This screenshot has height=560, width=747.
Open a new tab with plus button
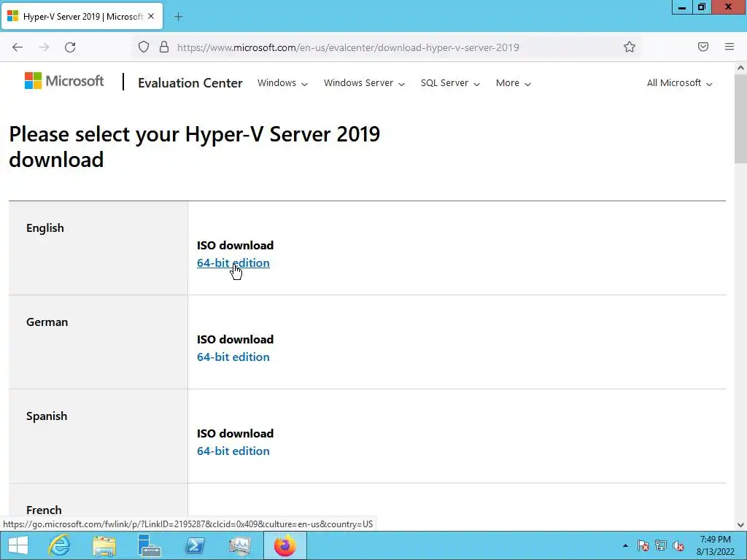pyautogui.click(x=178, y=17)
